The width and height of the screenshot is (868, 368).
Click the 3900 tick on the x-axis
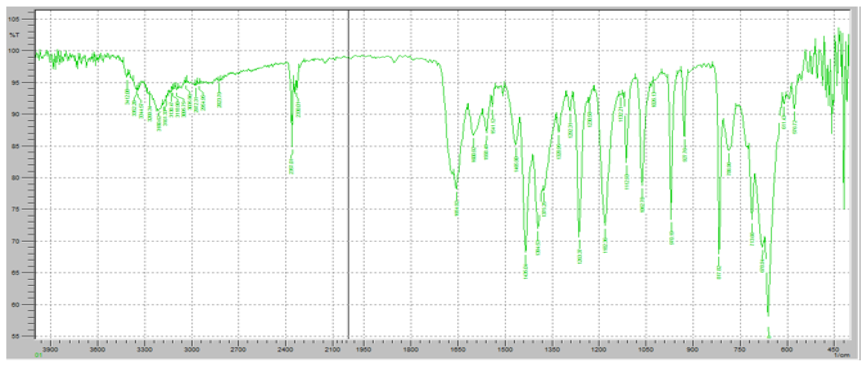click(51, 350)
